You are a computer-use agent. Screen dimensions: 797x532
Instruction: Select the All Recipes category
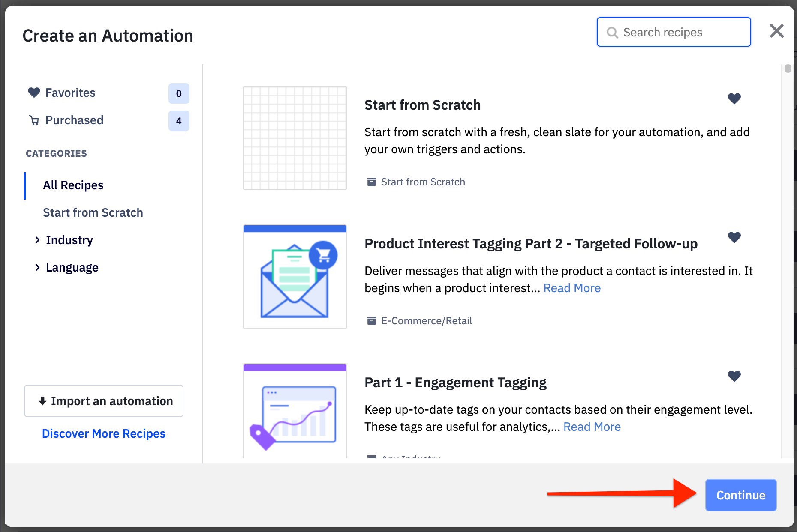click(x=73, y=185)
